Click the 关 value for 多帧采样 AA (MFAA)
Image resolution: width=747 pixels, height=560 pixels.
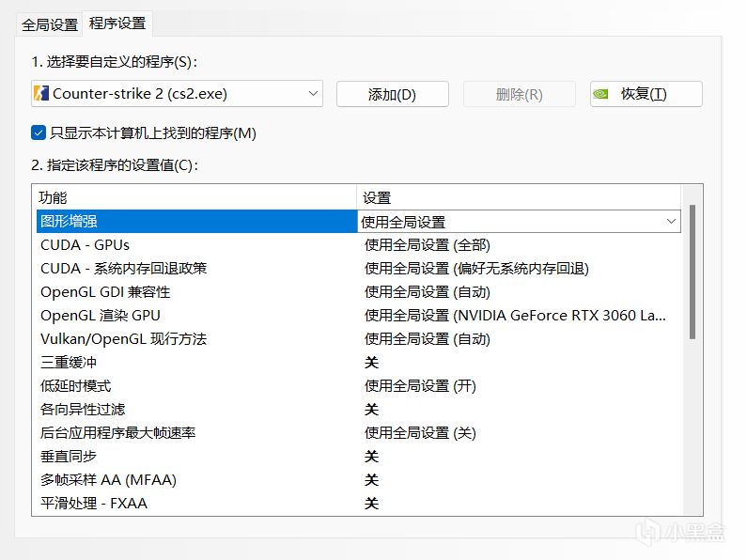(371, 479)
